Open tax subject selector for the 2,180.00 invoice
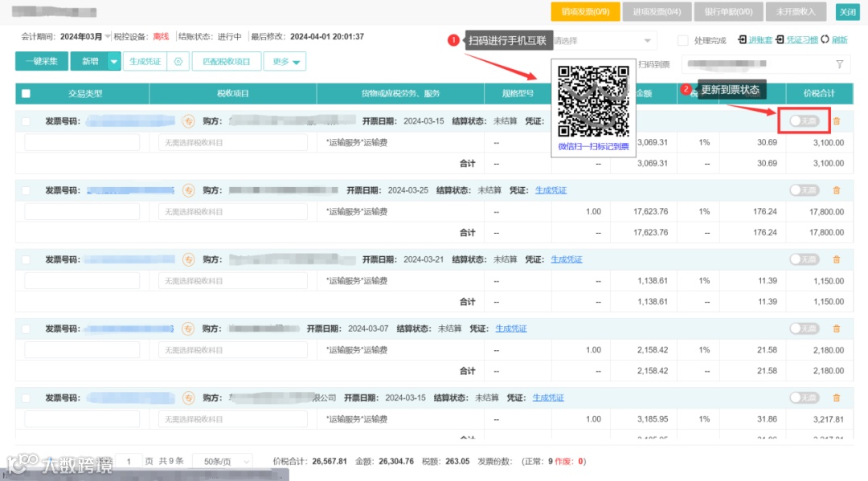The height and width of the screenshot is (481, 868). 232,350
